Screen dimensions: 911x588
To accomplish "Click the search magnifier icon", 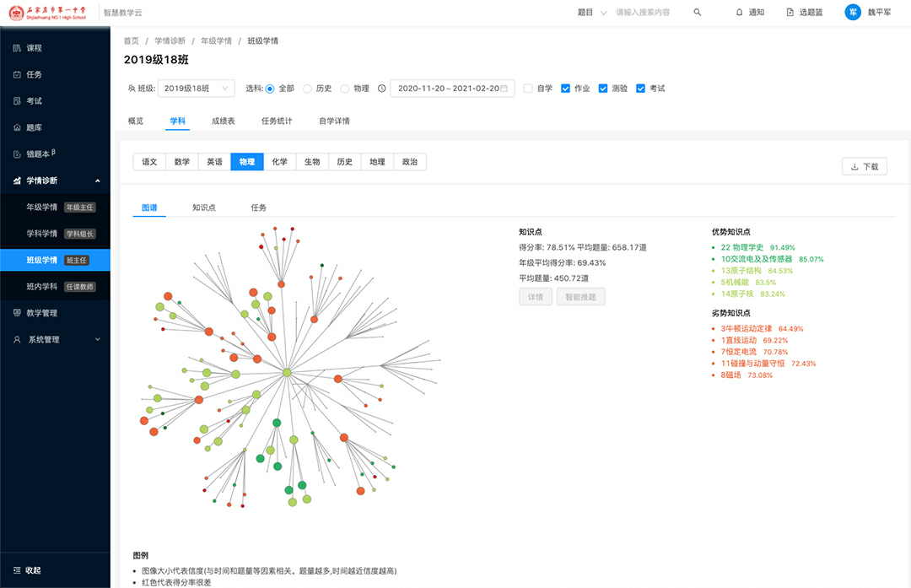I will click(x=697, y=13).
